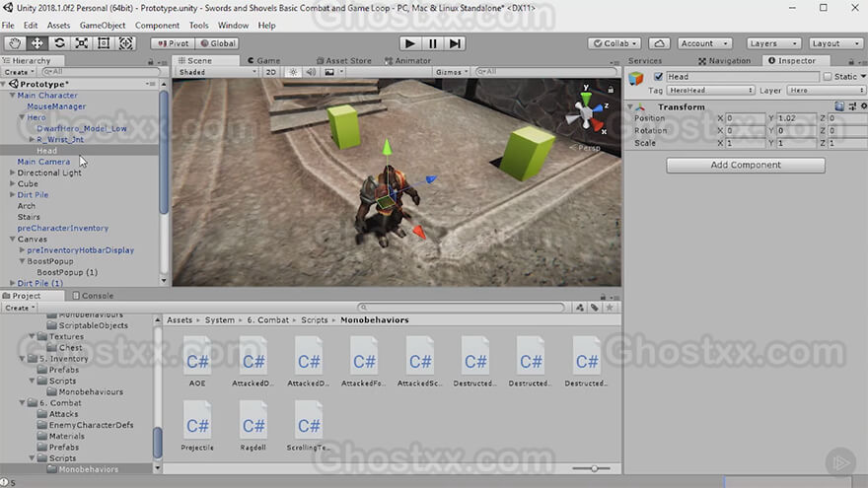868x488 pixels.
Task: Open the Shaded draw mode dropdown
Action: (x=217, y=72)
